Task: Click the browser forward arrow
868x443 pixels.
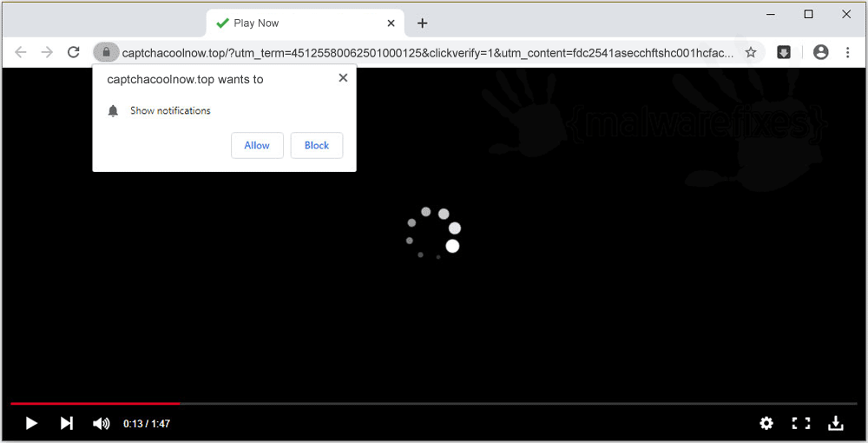Action: [47, 52]
